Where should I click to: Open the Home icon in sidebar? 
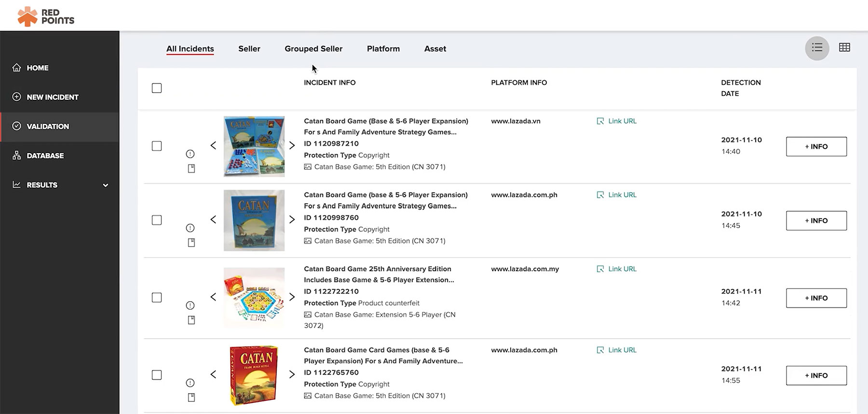pyautogui.click(x=16, y=68)
